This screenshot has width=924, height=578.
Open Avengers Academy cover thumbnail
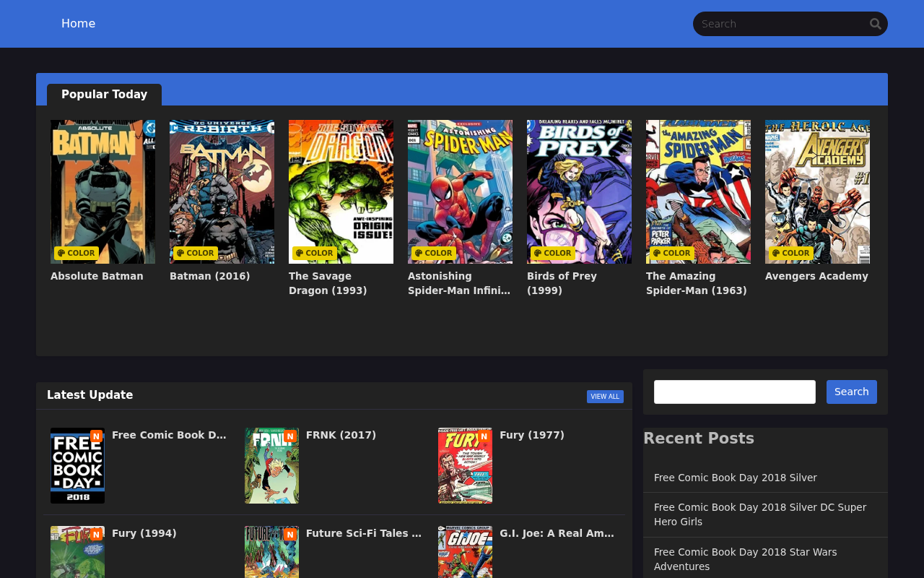coord(817,191)
